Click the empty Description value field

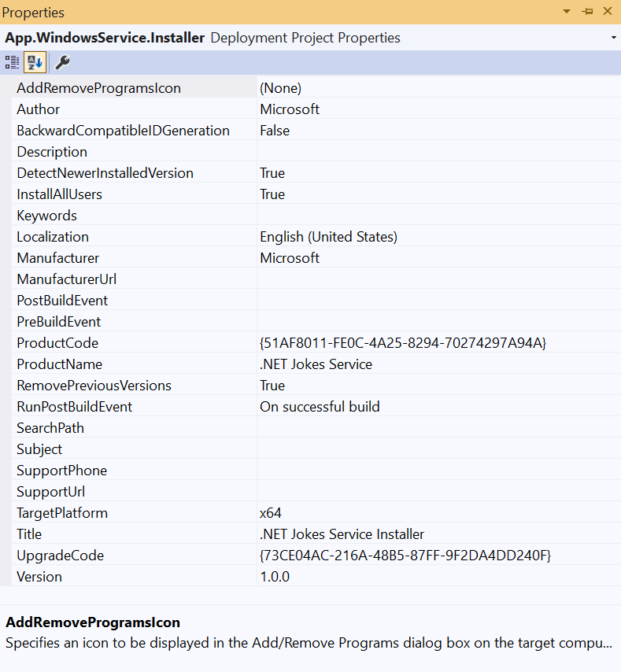point(439,152)
